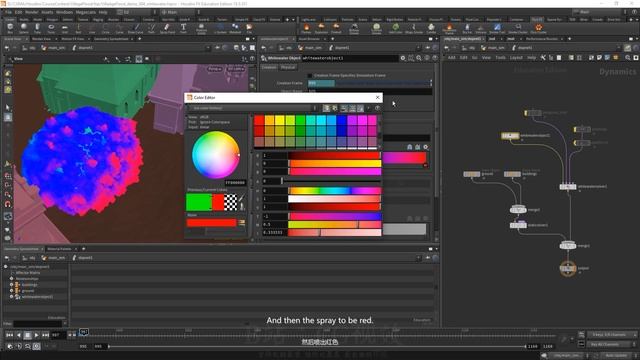Click the hue slider in Color Editor
This screenshot has height=360, width=640.
(x=334, y=191)
